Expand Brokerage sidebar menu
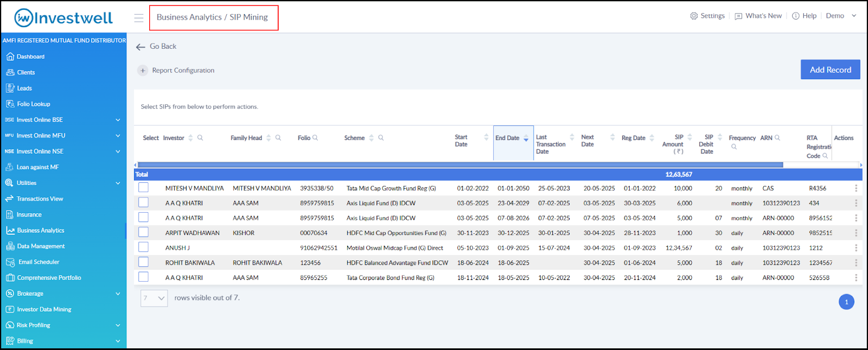The image size is (868, 350). tap(118, 294)
